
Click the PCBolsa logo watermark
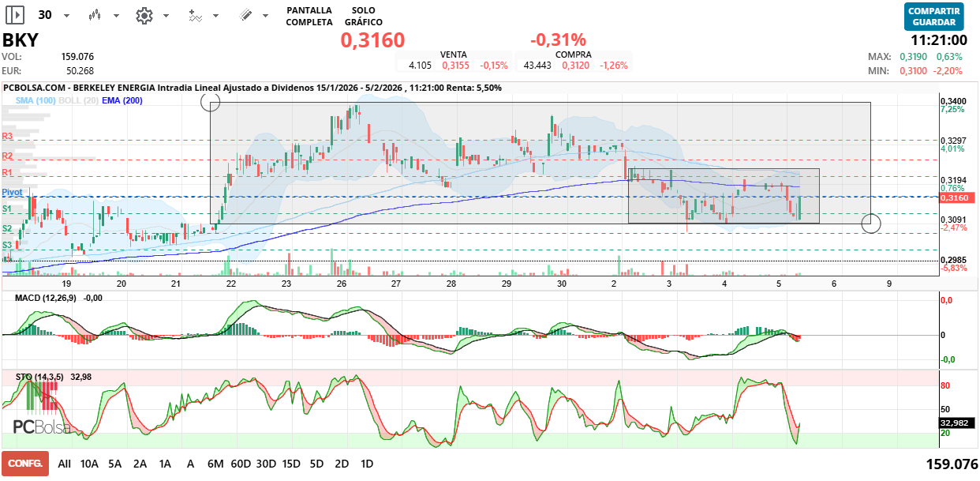(x=42, y=427)
